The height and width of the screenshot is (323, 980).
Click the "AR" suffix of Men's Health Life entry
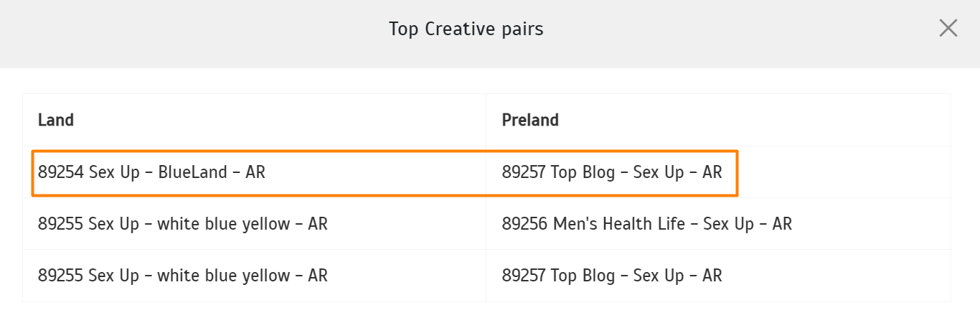pyautogui.click(x=782, y=224)
